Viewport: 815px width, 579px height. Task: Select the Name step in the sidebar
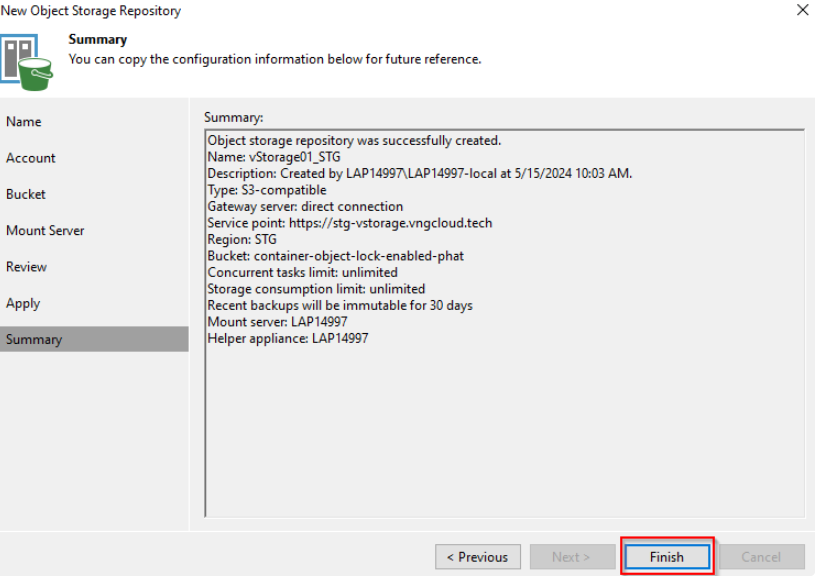coord(24,122)
